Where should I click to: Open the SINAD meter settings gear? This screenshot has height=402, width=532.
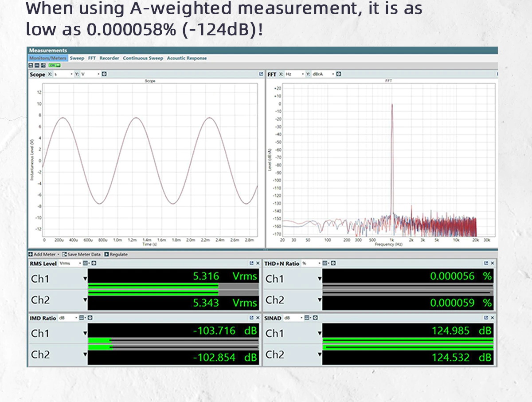point(315,318)
